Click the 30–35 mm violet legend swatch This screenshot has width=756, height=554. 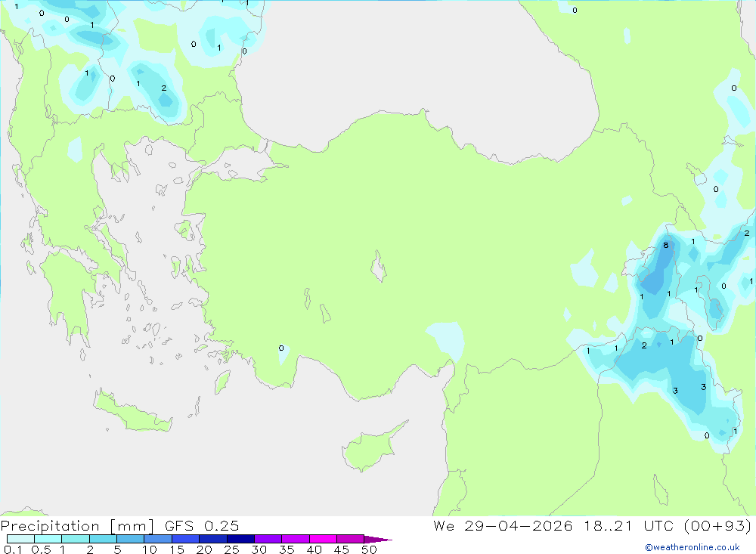268,539
